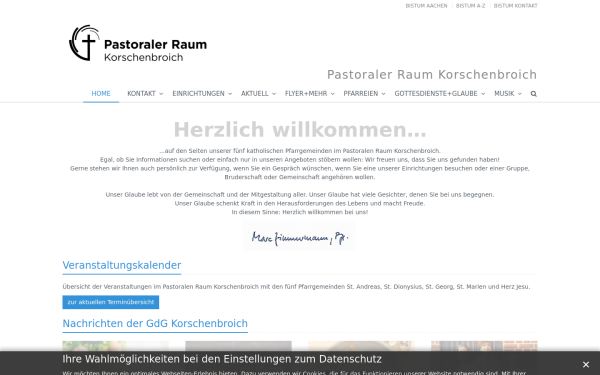600x375 pixels.
Task: Open the third news thumbnail
Action: tap(361, 346)
